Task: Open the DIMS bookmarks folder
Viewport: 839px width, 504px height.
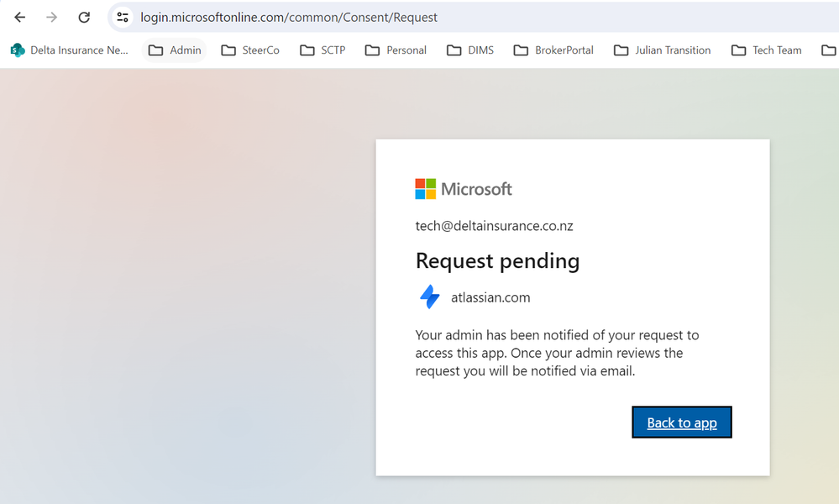Action: pos(470,50)
